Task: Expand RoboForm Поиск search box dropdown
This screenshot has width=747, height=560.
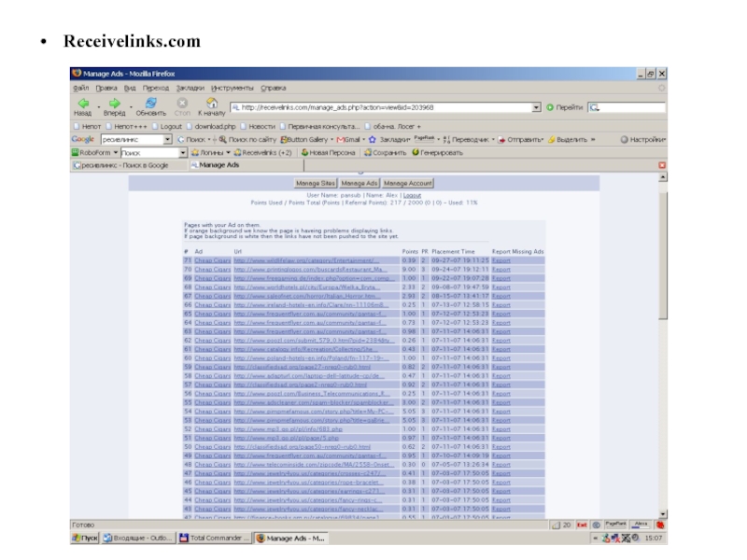Action: pyautogui.click(x=183, y=153)
